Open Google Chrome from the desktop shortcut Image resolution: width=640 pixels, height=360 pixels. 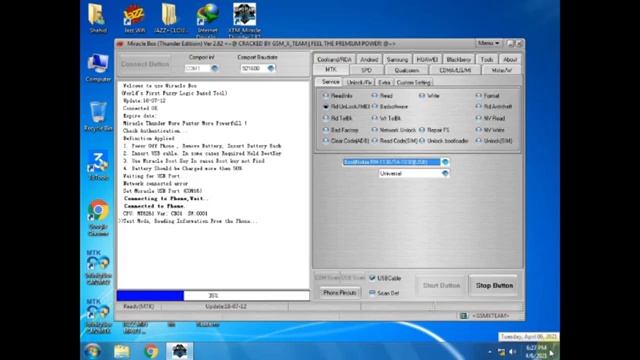[x=98, y=217]
